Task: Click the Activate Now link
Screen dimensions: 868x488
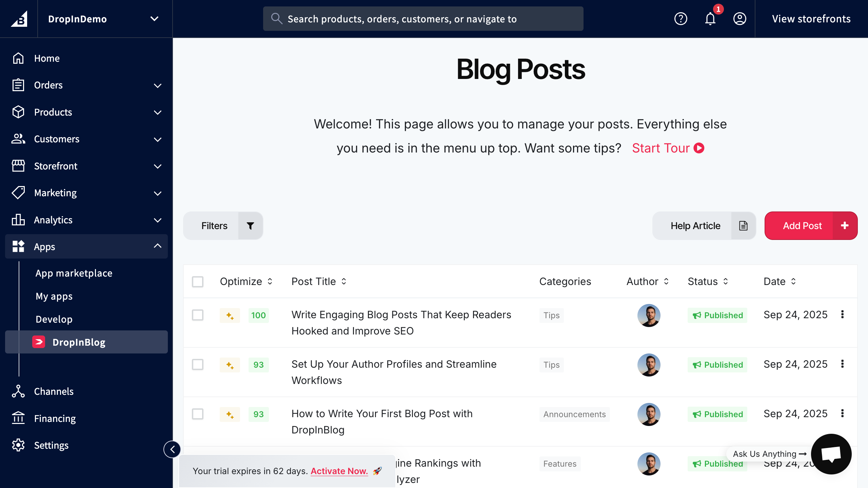Action: (339, 471)
